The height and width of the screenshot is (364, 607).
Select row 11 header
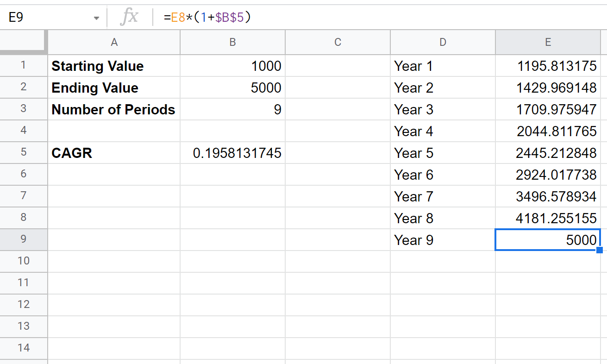[x=24, y=283]
